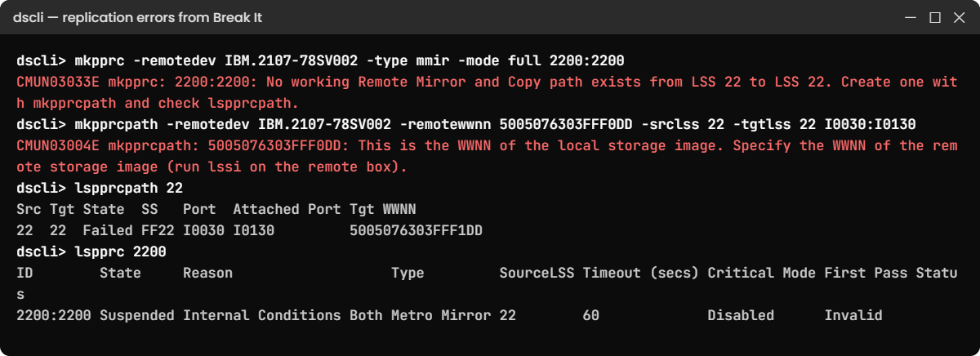Screen dimensions: 980x356
Task: Select port value 'I0030' in path row
Action: (203, 231)
